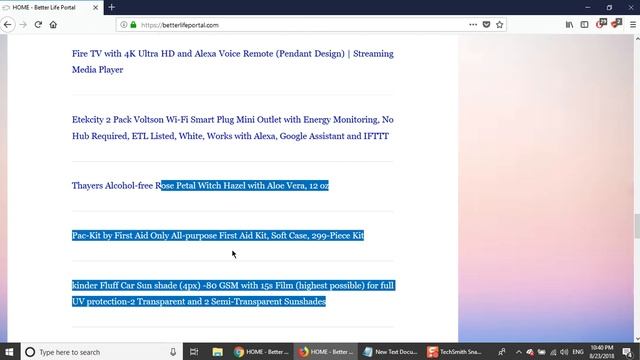640x360 pixels.
Task: Open first red Firefox extension toolbar icon
Action: tap(601, 24)
